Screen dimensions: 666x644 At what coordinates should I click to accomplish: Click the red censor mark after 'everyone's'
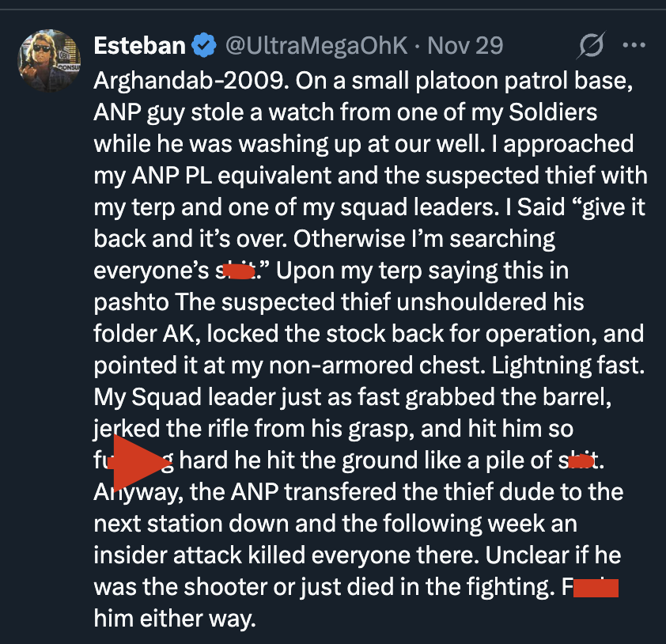pyautogui.click(x=238, y=272)
